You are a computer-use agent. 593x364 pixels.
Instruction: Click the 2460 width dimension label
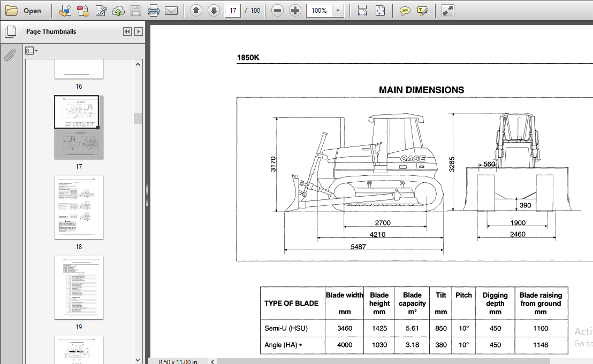pyautogui.click(x=518, y=234)
